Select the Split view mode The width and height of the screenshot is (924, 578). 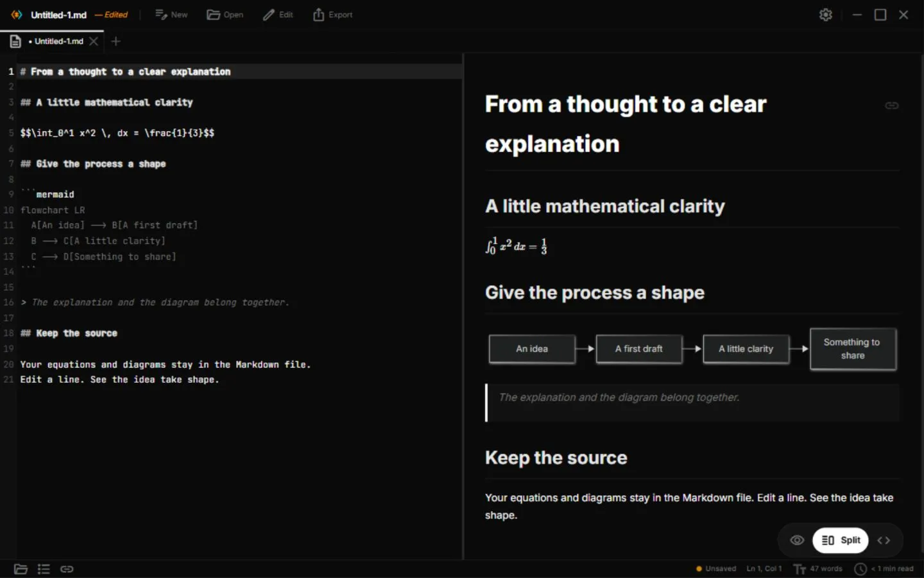coord(841,540)
